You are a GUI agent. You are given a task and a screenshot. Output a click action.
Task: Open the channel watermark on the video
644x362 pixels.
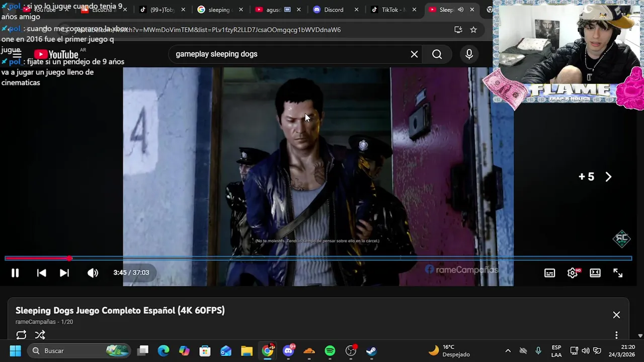tap(621, 238)
